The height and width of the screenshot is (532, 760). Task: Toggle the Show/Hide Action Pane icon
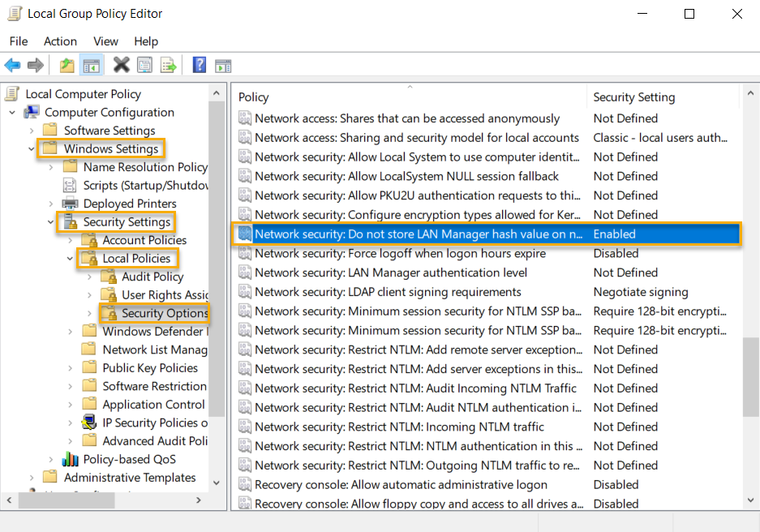click(x=223, y=65)
